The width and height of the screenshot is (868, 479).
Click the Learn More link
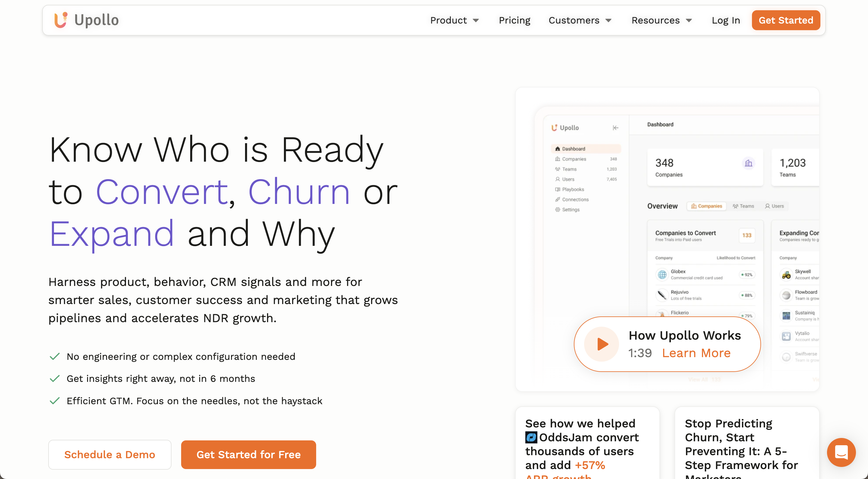(696, 353)
